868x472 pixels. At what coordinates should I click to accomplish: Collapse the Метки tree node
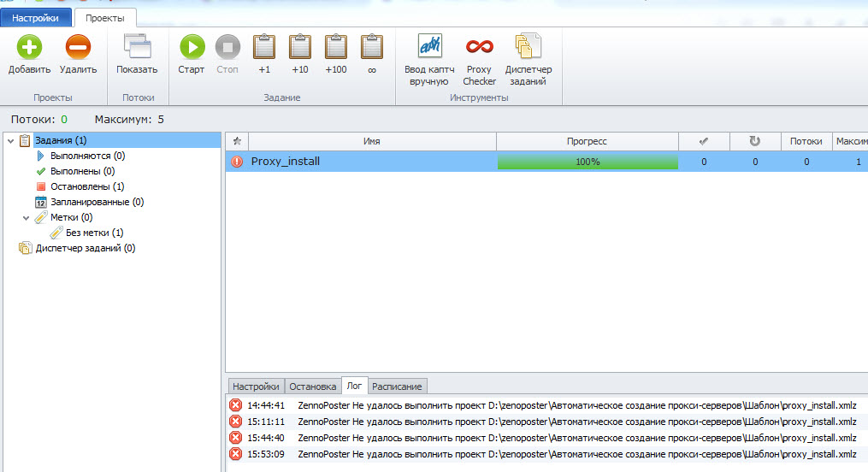26,218
